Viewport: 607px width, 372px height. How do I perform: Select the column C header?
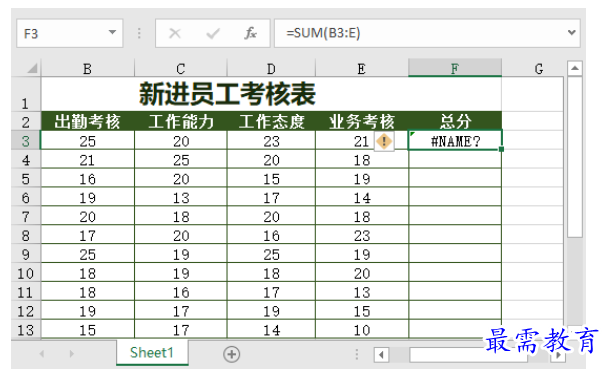coord(180,68)
